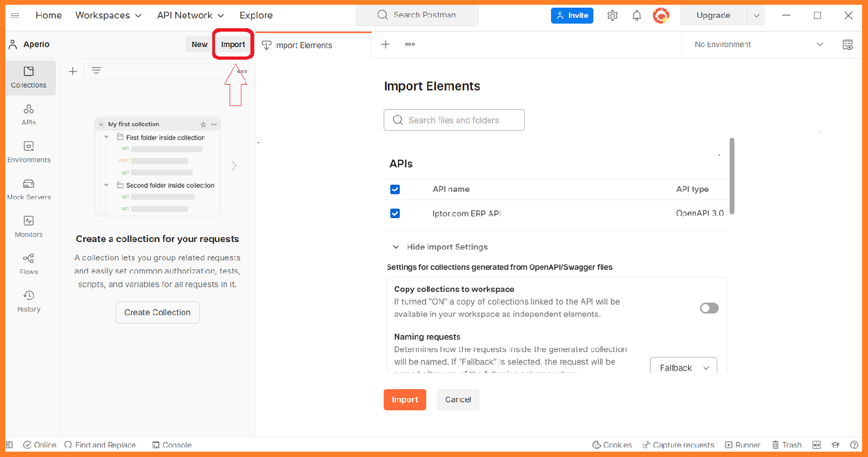Viewport: 868px width, 457px height.
Task: Click the orange Import button
Action: 405,400
